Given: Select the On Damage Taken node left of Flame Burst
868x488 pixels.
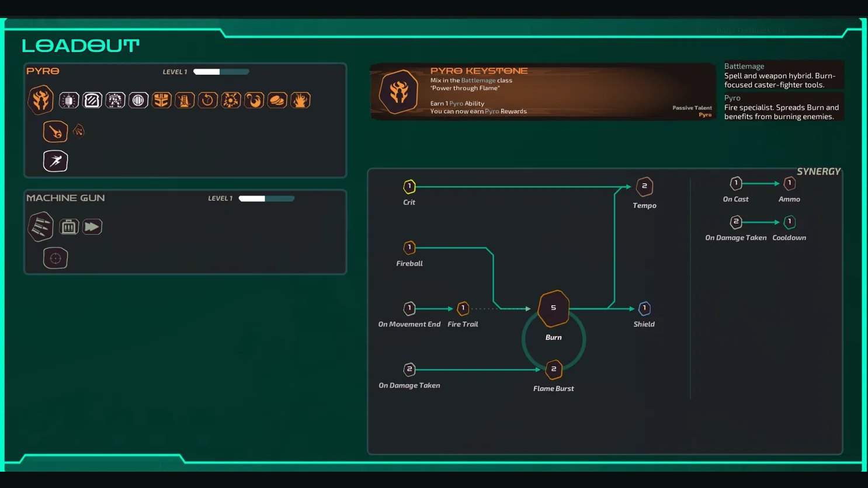Looking at the screenshot, I should (409, 370).
